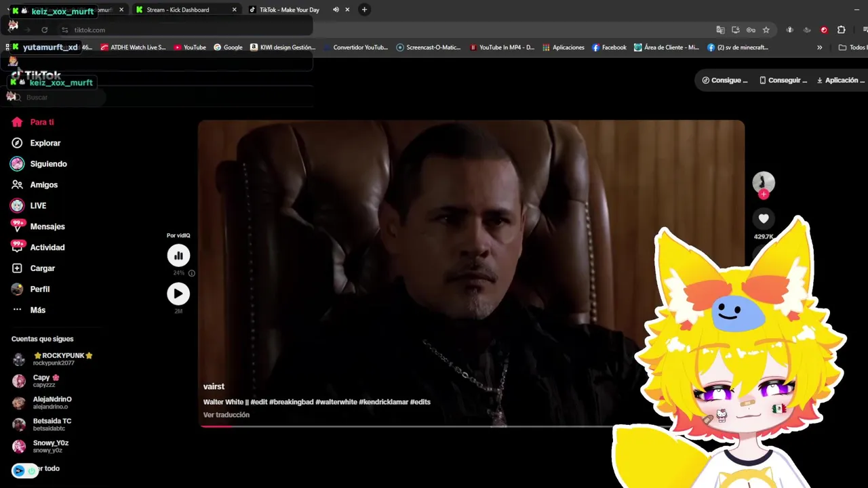
Task: Like the video with the heart icon
Action: tap(764, 218)
